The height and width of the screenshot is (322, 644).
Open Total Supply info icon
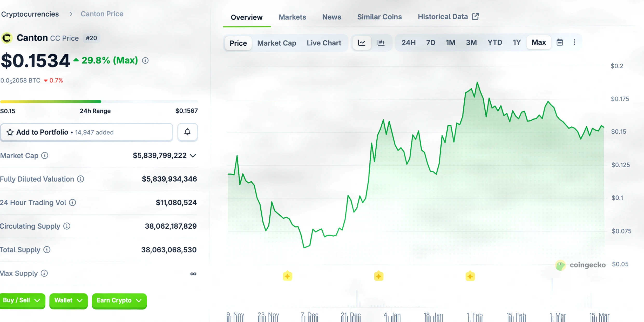47,250
